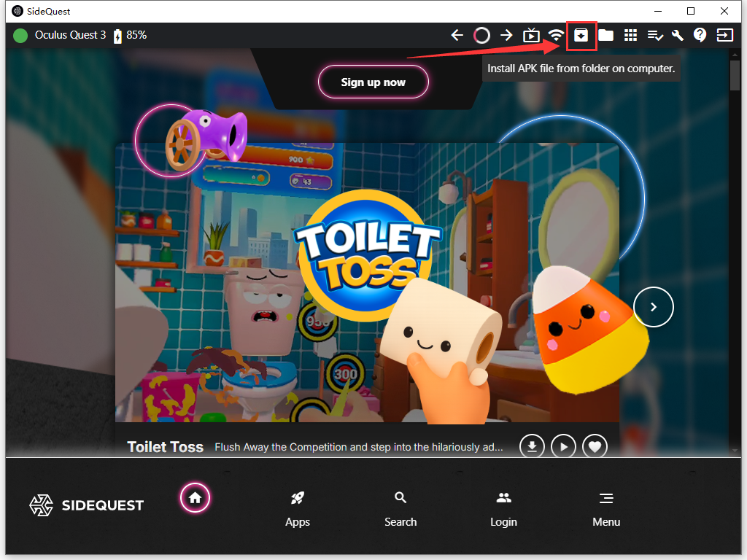Image resolution: width=747 pixels, height=560 pixels.
Task: Click the circular loading refresh icon
Action: coord(481,35)
